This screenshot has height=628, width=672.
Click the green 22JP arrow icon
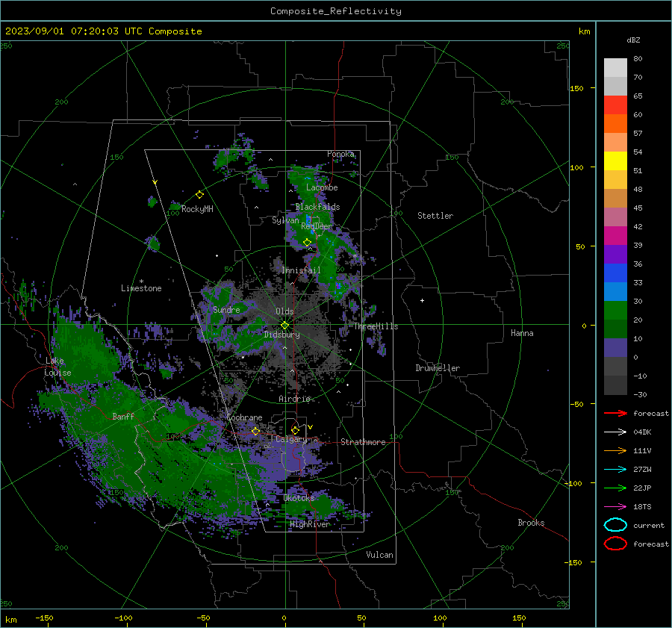615,488
